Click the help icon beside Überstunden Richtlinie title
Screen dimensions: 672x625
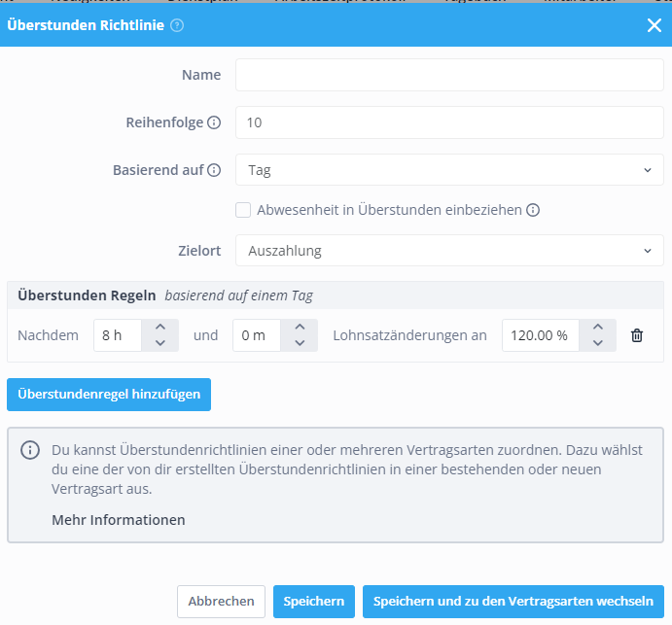point(177,25)
